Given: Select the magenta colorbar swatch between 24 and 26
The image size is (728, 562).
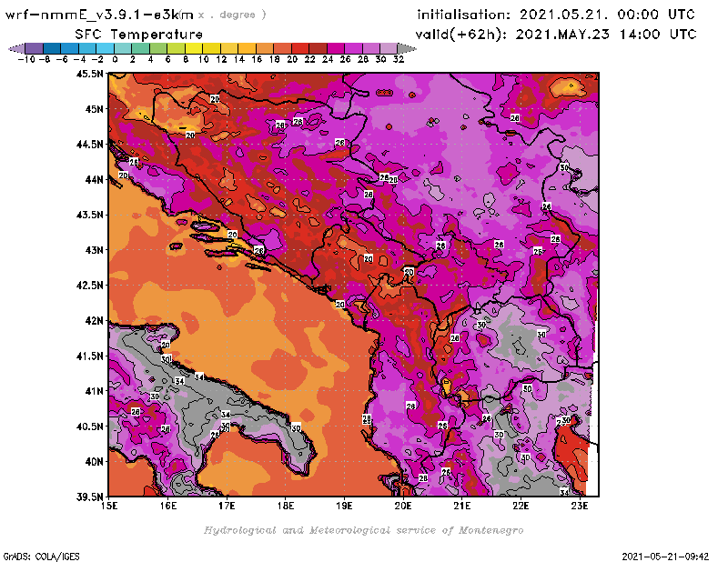Looking at the screenshot, I should coord(336,48).
